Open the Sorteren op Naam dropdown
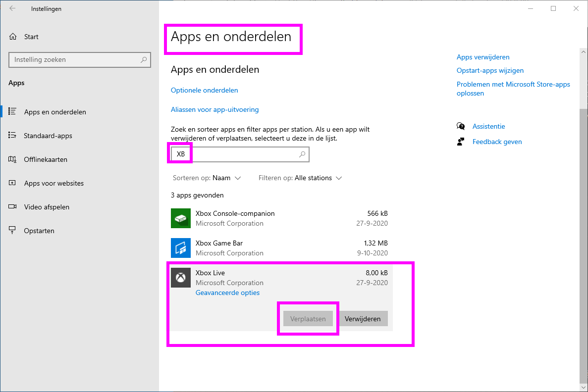Screen dimensions: 588x392 [207, 178]
